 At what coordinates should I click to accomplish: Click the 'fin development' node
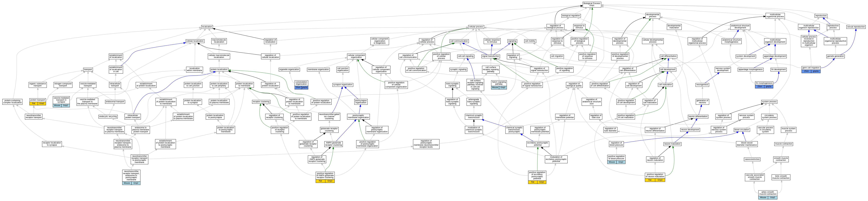pyautogui.click(x=778, y=70)
